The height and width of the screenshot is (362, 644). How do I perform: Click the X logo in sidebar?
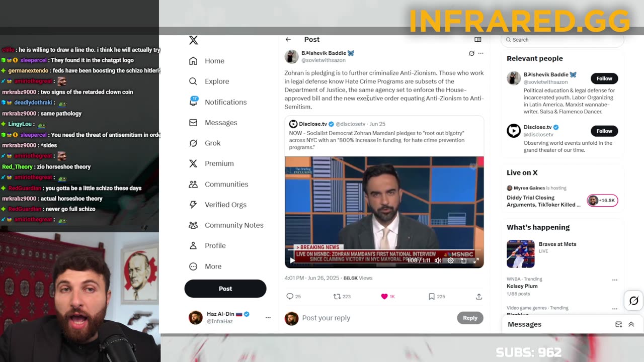[193, 40]
